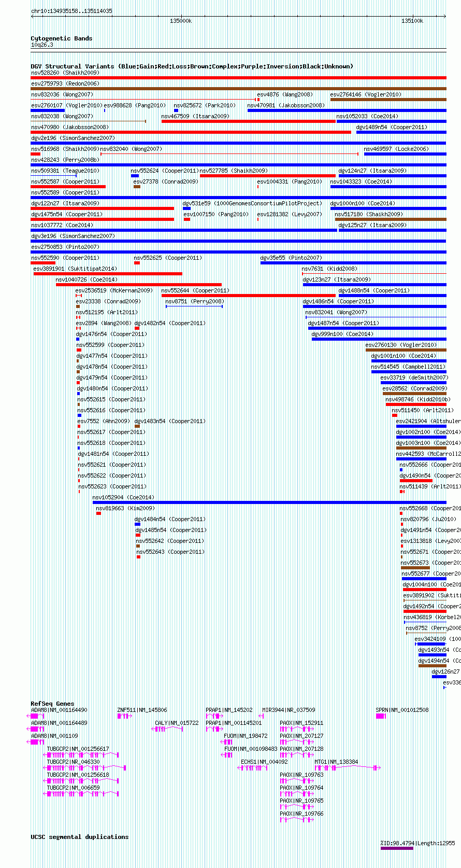
Task: Click nsv527785 (Shaikh2009) variant label
Action: (234, 171)
